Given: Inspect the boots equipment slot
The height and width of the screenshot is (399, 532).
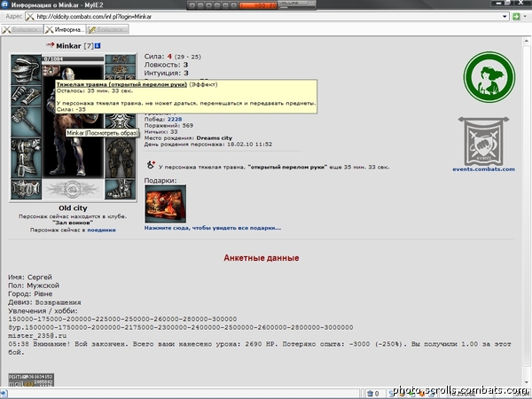Looking at the screenshot, I should 120,189.
